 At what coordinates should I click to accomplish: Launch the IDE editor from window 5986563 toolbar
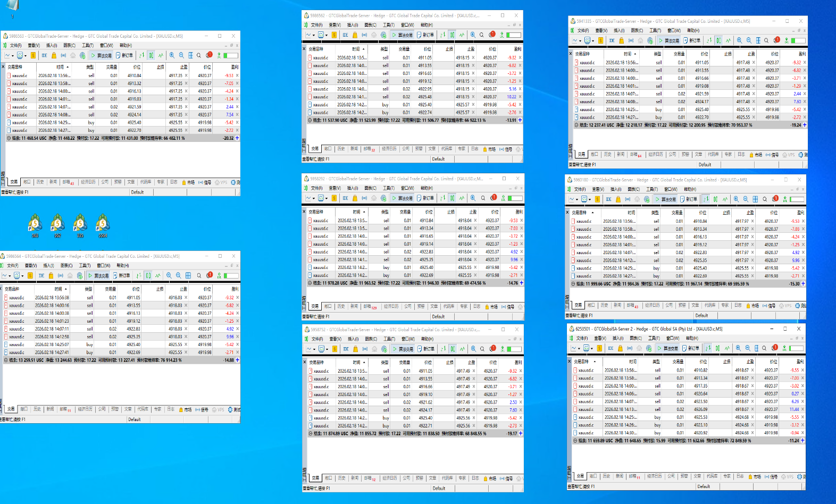44,55
